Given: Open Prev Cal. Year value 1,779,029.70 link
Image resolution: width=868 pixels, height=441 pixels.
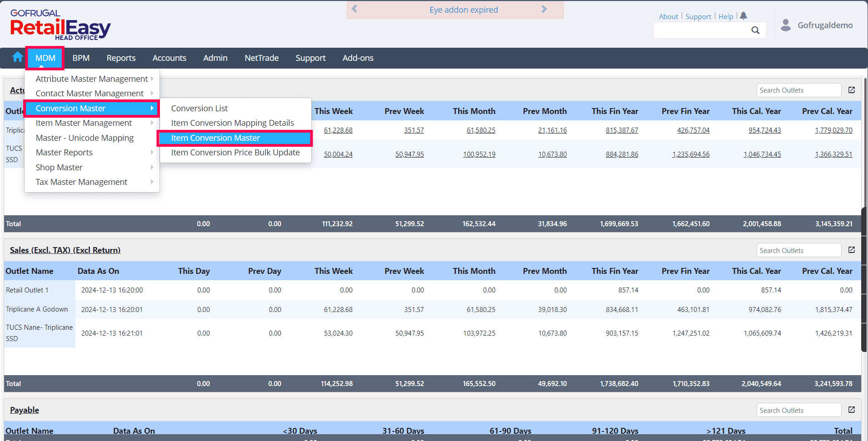Looking at the screenshot, I should (833, 130).
